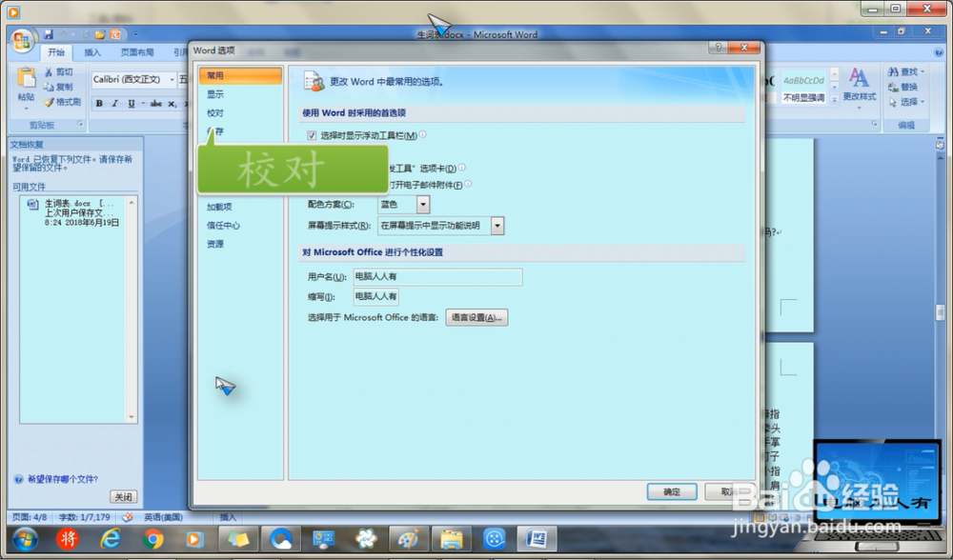Click the 插入 insert mode indicator in status bar
The image size is (953, 560).
(x=228, y=517)
